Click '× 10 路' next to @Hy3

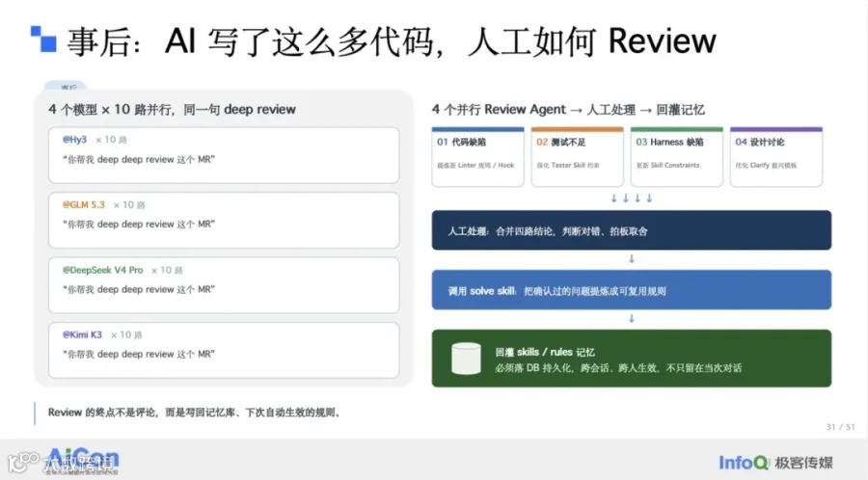(111, 140)
